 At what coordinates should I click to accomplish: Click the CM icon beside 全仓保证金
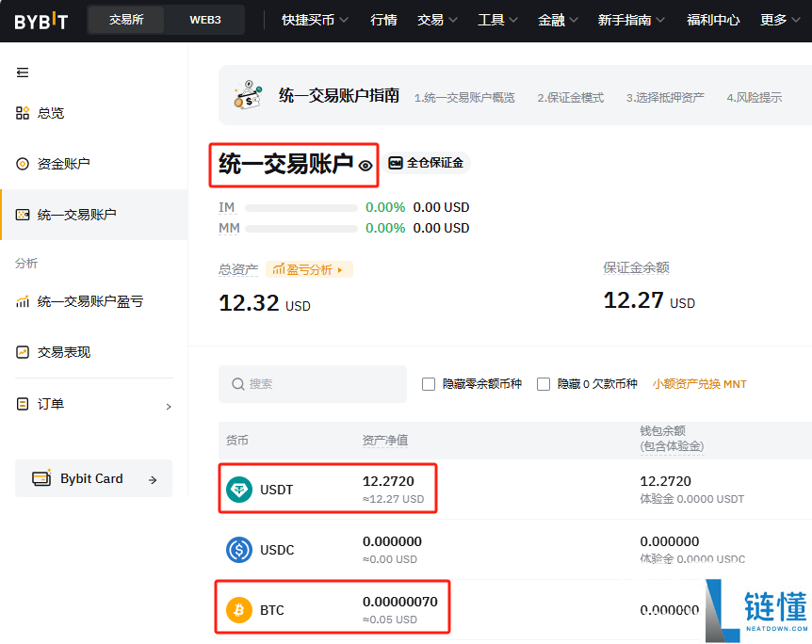(x=396, y=163)
